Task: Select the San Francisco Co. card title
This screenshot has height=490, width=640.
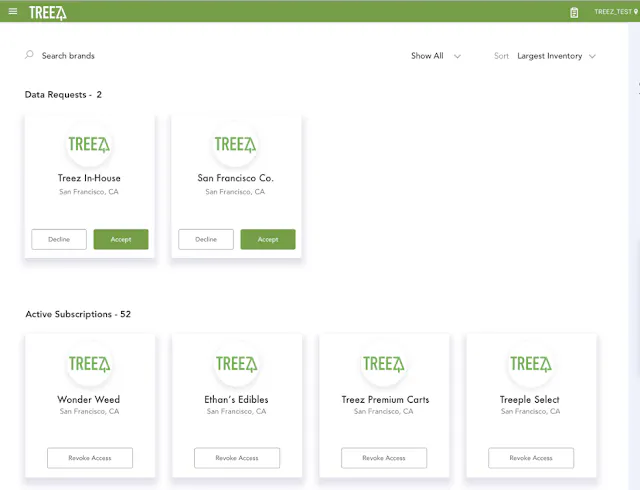Action: [x=236, y=178]
